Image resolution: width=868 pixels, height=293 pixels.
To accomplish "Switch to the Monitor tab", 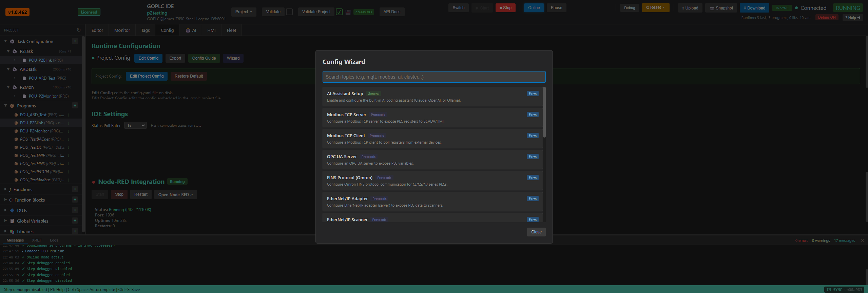I will click(122, 30).
